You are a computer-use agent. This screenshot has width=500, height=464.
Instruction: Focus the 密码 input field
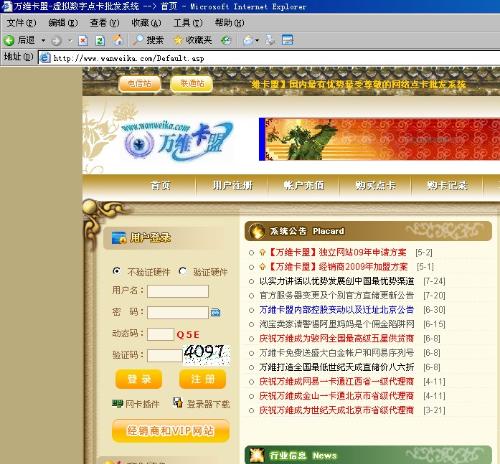tap(178, 312)
